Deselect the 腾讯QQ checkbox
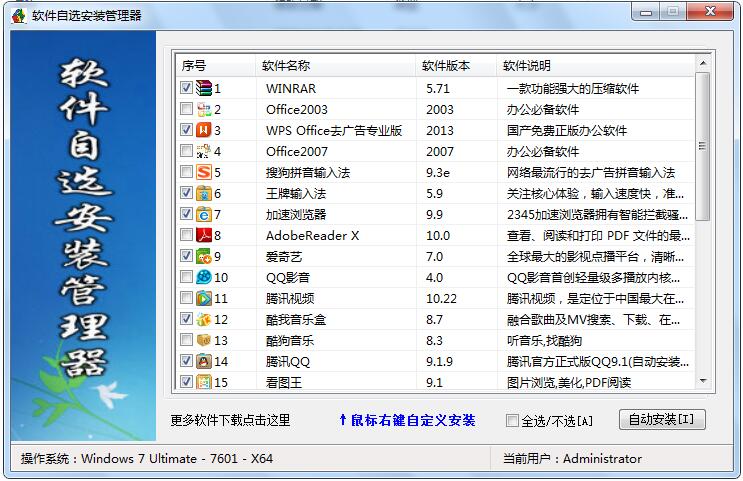Screen dimensions: 743x481 (186, 361)
